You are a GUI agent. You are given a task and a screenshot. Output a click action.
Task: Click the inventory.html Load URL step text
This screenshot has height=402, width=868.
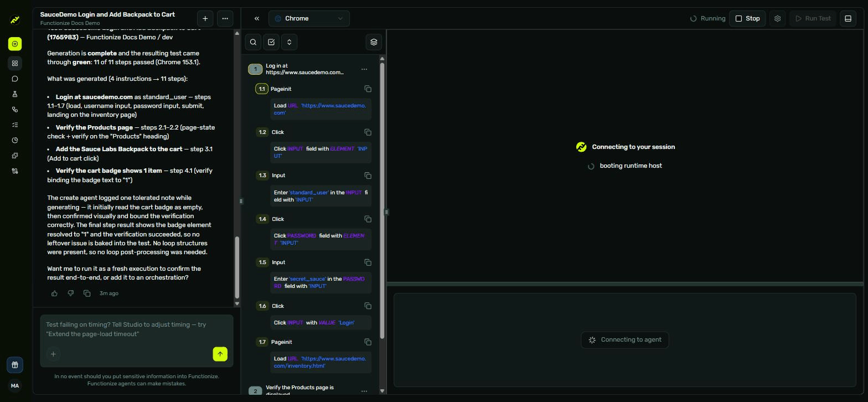click(321, 362)
